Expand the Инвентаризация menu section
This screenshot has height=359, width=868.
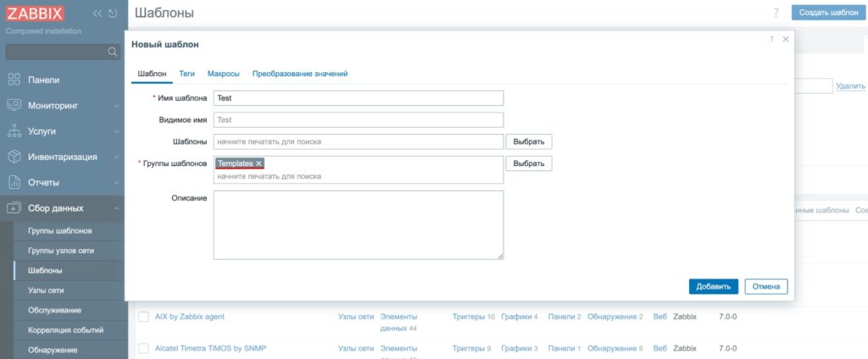coord(116,157)
